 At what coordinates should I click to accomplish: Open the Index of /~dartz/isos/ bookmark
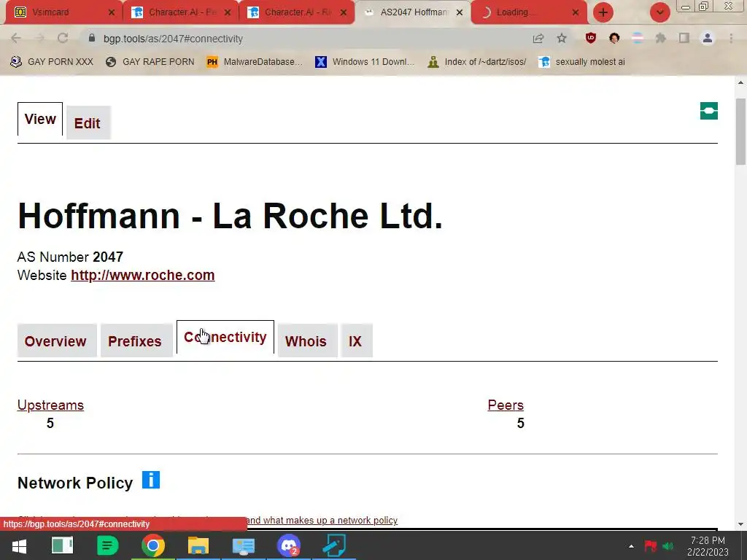(x=477, y=62)
